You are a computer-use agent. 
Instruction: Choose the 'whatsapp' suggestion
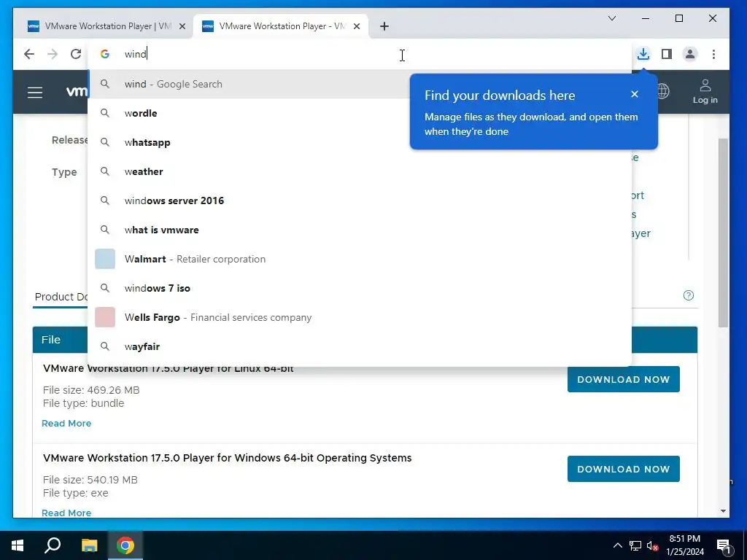pos(360,142)
